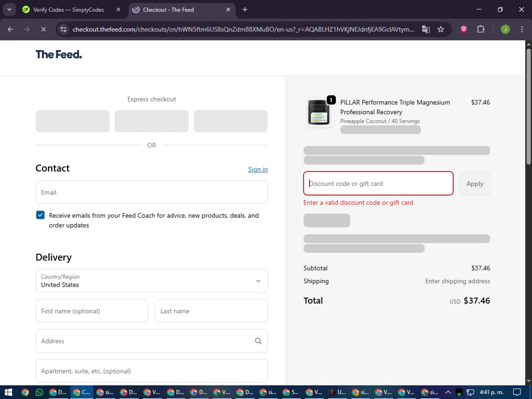Focus the Discount code or gift card field
Viewport: 532px width, 399px height.
click(378, 183)
